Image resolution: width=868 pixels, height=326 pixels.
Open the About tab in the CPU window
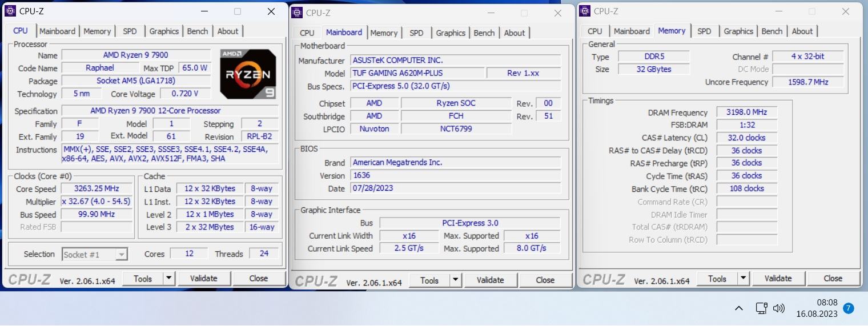point(228,31)
